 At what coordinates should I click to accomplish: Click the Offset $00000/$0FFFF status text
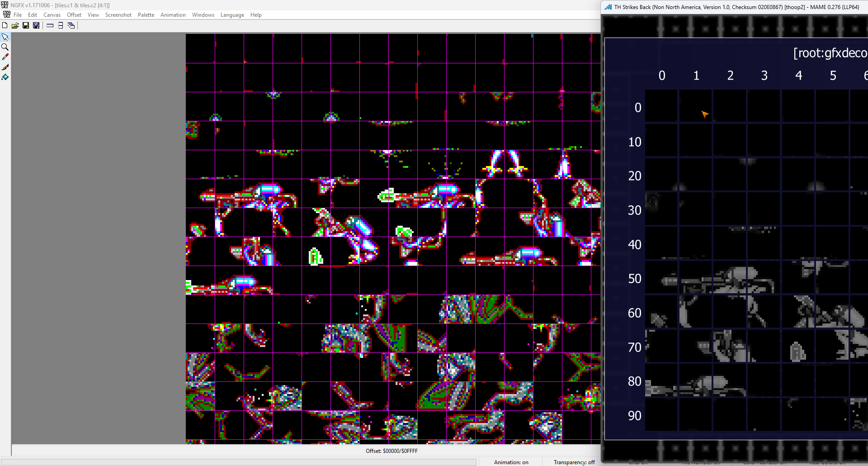click(x=392, y=451)
